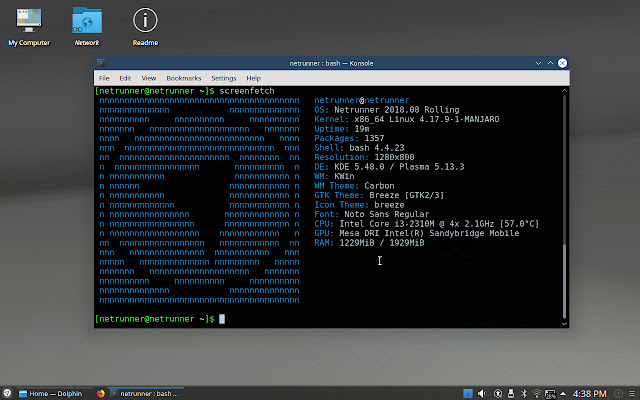640x400 pixels.
Task: Click the 'Resolution: 1280x800' line
Action: pos(364,157)
